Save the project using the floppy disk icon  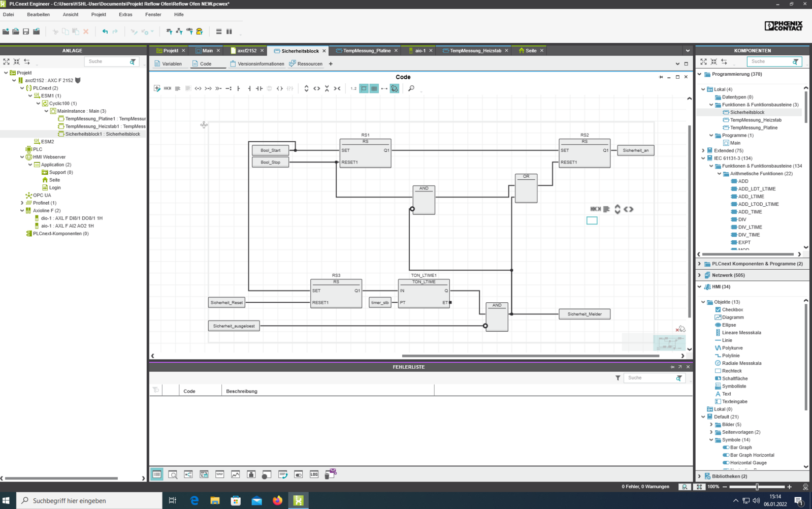(x=26, y=31)
